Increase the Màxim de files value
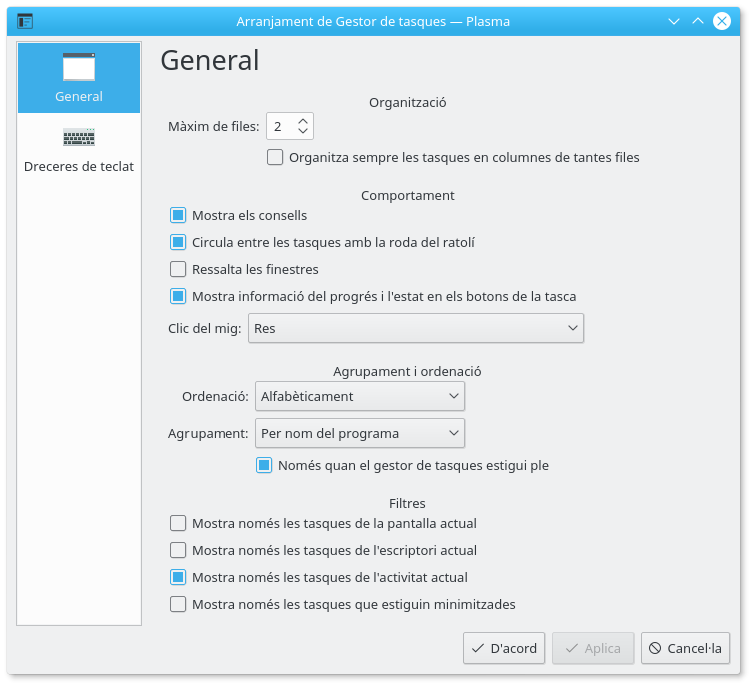753x687 pixels. pyautogui.click(x=303, y=120)
